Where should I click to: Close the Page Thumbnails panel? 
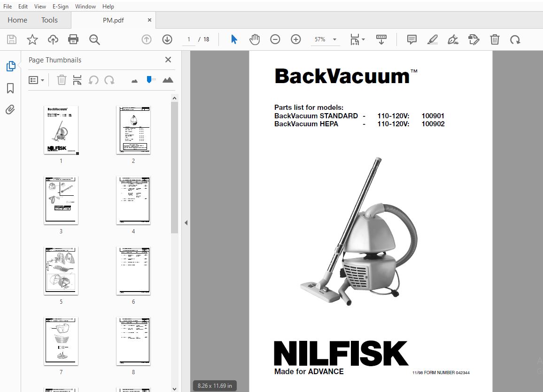(168, 60)
